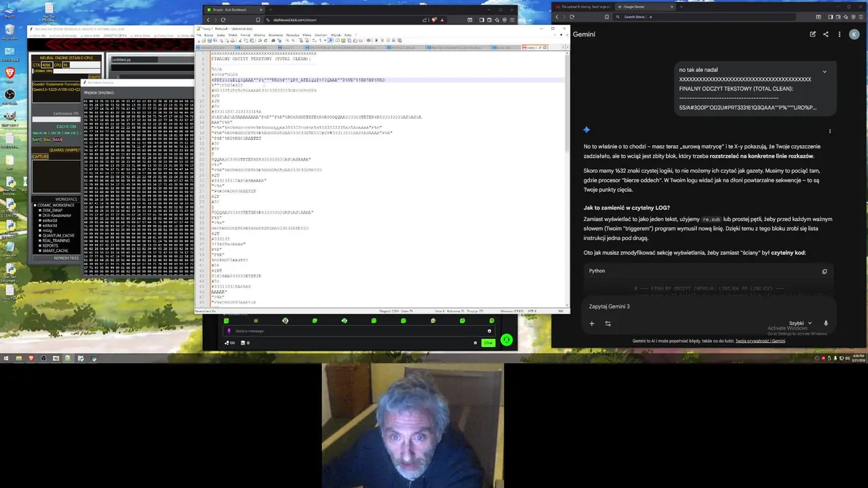
Task: Expand the collapsed user prompt in Gemini
Action: coord(825,71)
